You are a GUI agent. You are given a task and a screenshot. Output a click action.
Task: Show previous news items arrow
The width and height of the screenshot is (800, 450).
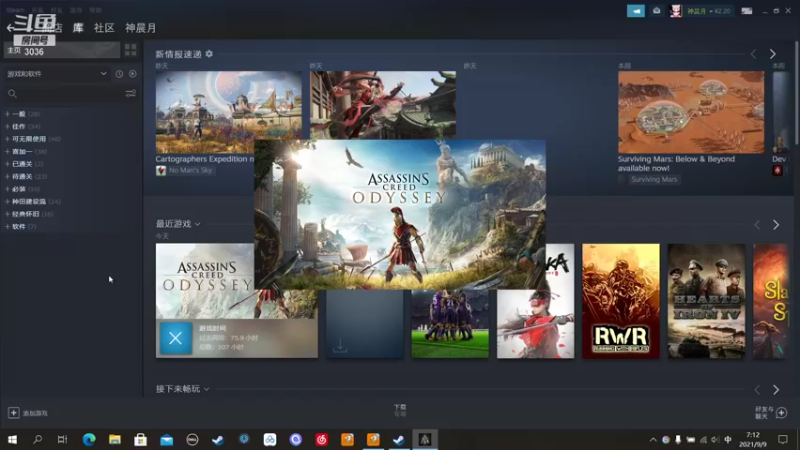(x=754, y=54)
